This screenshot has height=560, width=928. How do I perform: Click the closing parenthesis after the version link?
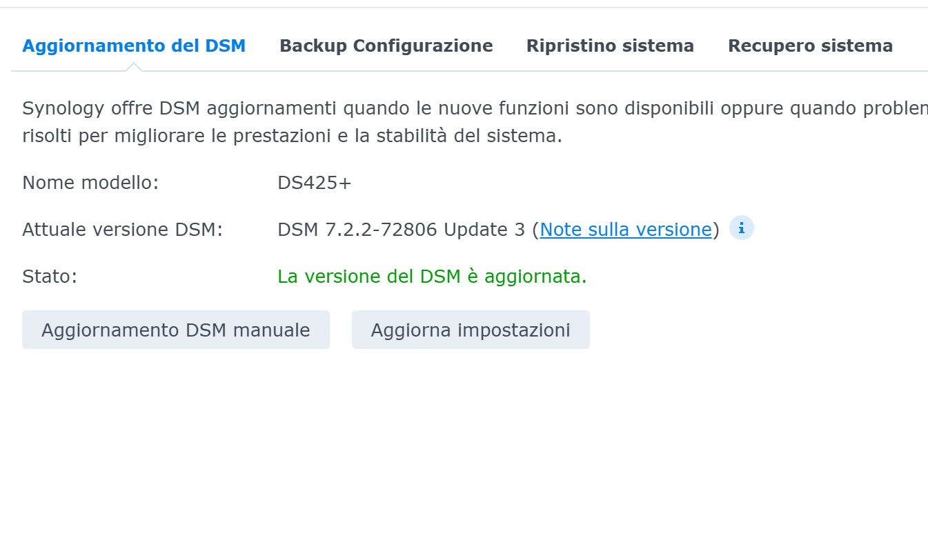[x=716, y=230]
